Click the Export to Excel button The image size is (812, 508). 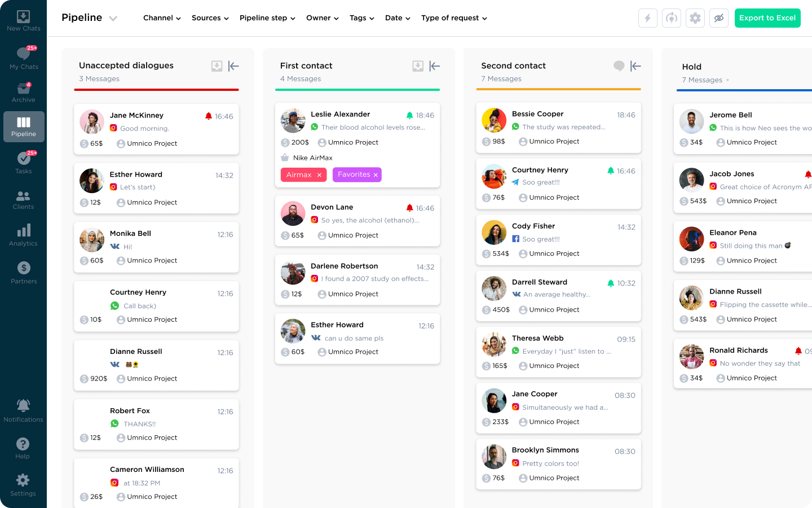[x=767, y=18]
